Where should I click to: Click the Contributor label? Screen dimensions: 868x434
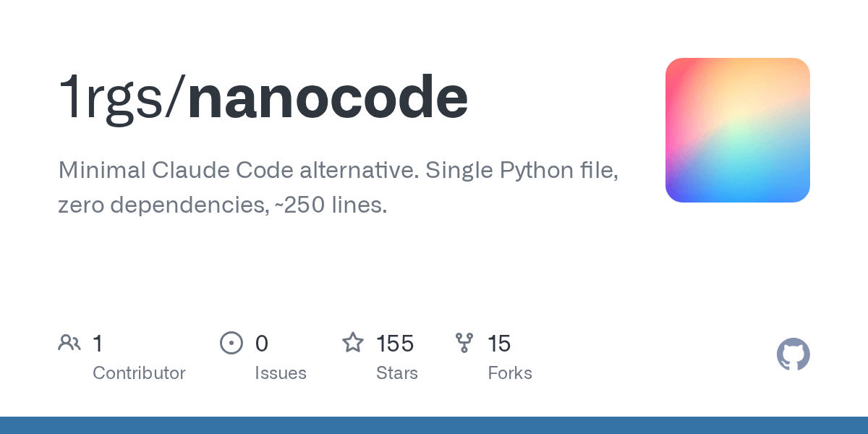[x=139, y=373]
